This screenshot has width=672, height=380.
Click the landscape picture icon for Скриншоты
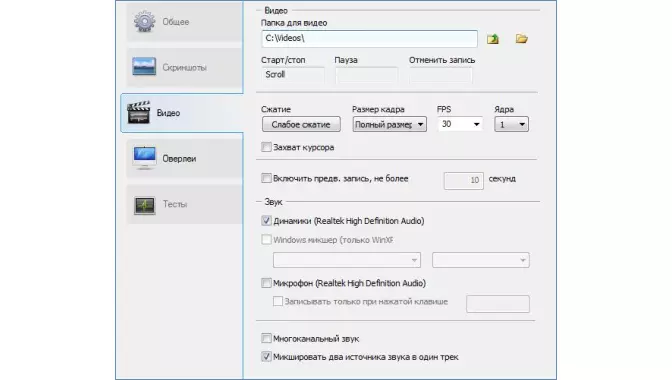coord(144,67)
